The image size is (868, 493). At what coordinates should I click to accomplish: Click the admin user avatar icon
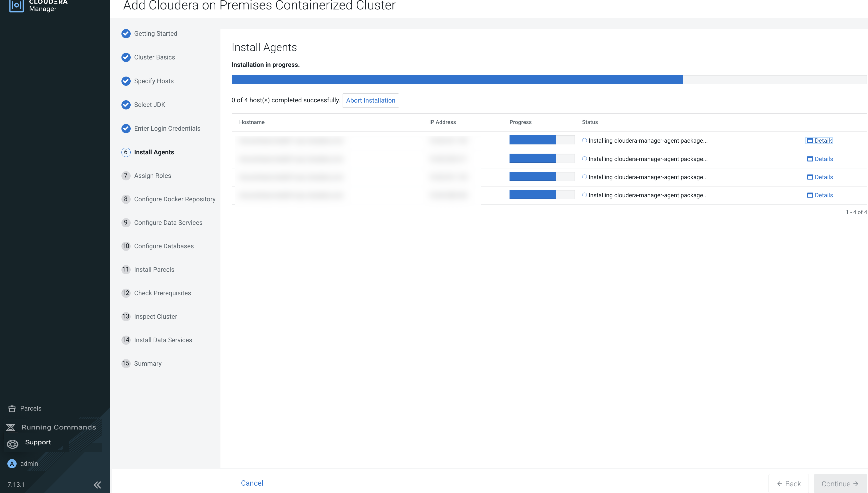tap(12, 464)
